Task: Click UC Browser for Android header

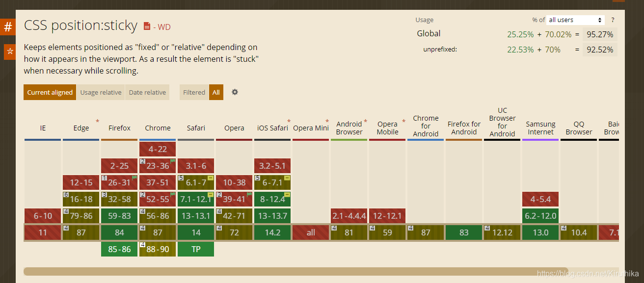Action: [502, 122]
